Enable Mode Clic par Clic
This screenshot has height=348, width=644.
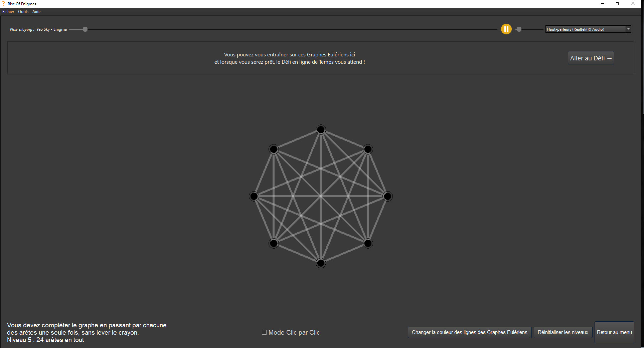[264, 332]
